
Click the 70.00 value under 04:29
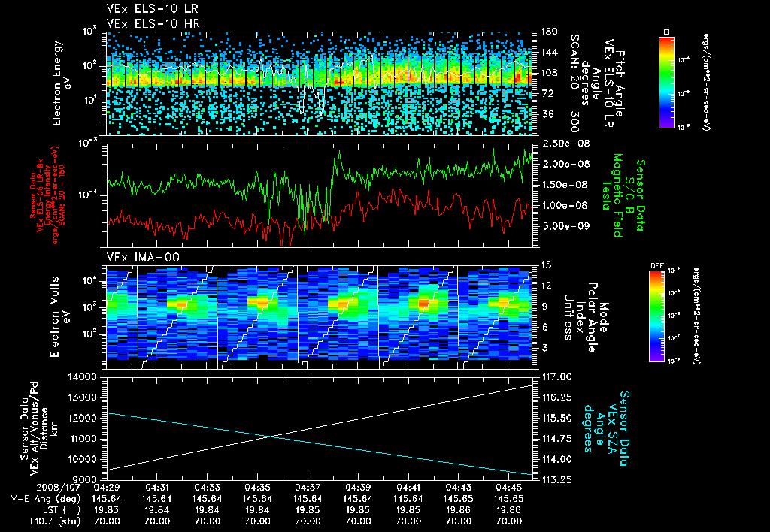[107, 521]
